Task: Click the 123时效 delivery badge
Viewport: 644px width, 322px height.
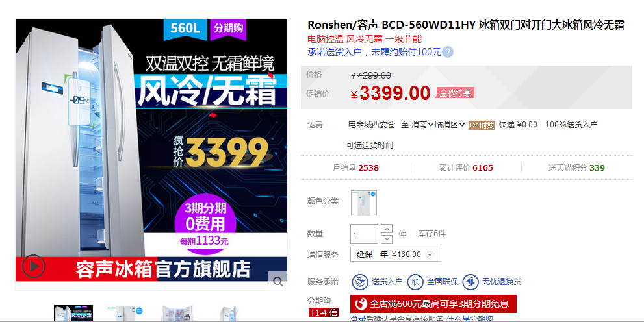Action: [x=482, y=125]
